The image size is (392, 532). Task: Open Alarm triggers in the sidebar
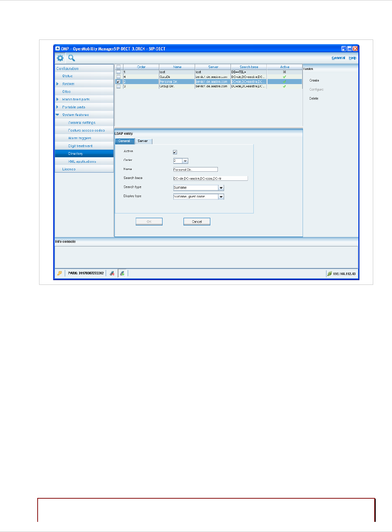coord(84,138)
